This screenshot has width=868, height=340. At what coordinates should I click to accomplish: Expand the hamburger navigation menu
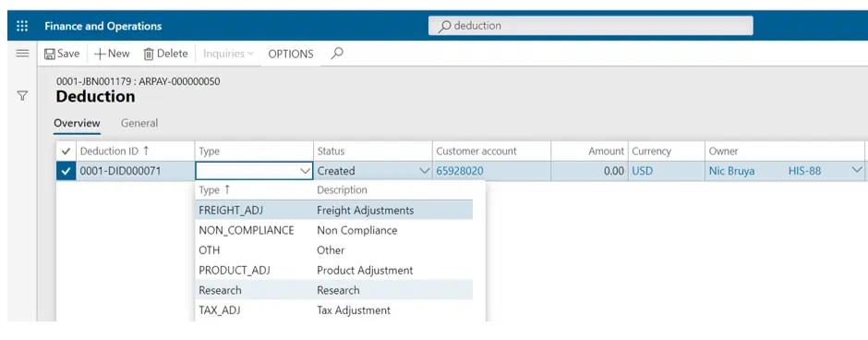tap(22, 54)
